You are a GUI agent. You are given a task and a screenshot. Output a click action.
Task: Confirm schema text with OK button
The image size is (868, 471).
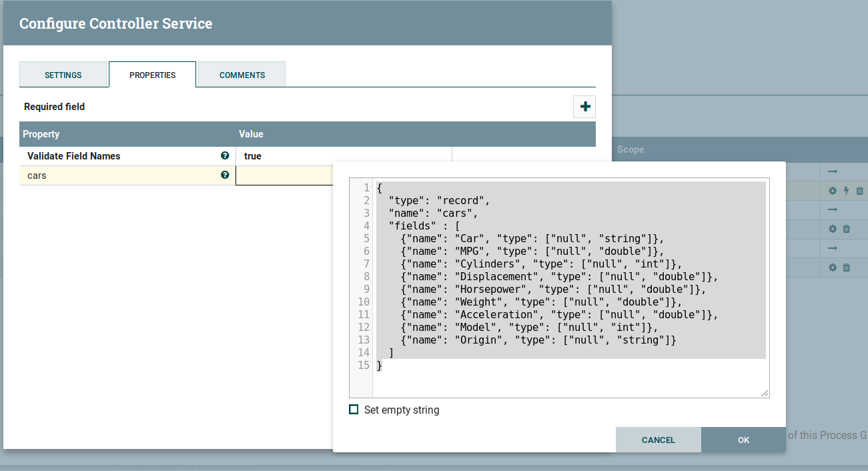click(x=743, y=440)
